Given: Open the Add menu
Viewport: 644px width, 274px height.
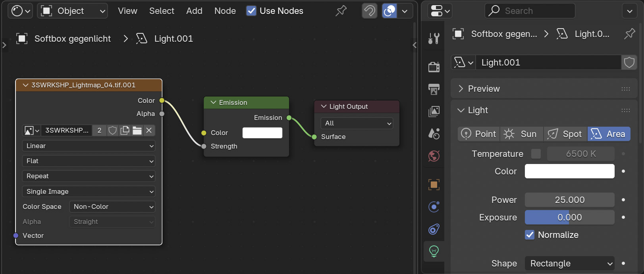Looking at the screenshot, I should [194, 11].
